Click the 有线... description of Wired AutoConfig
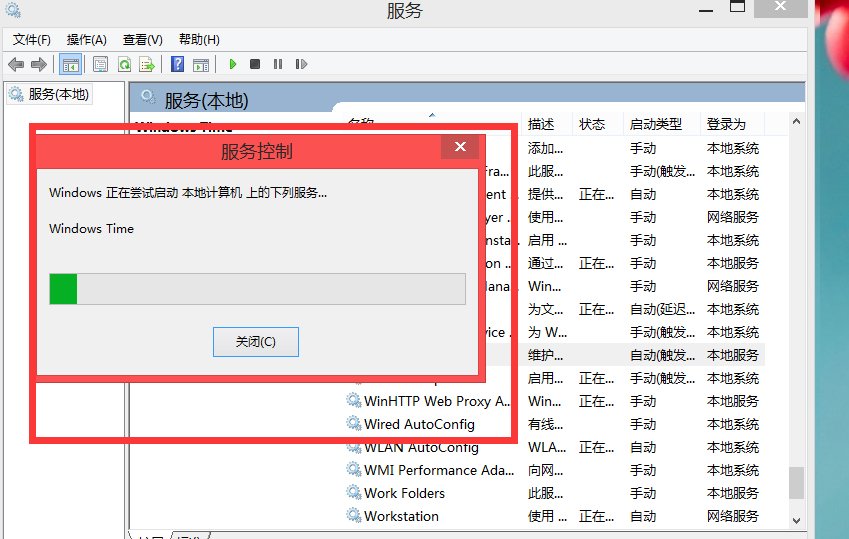849x539 pixels. point(545,424)
